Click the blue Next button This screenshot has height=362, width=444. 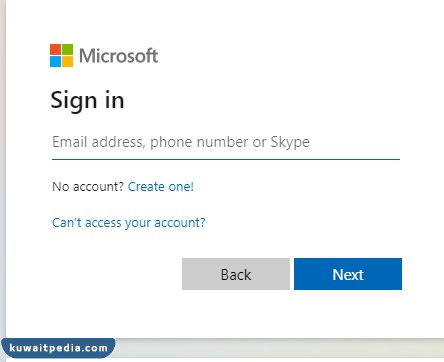(348, 274)
